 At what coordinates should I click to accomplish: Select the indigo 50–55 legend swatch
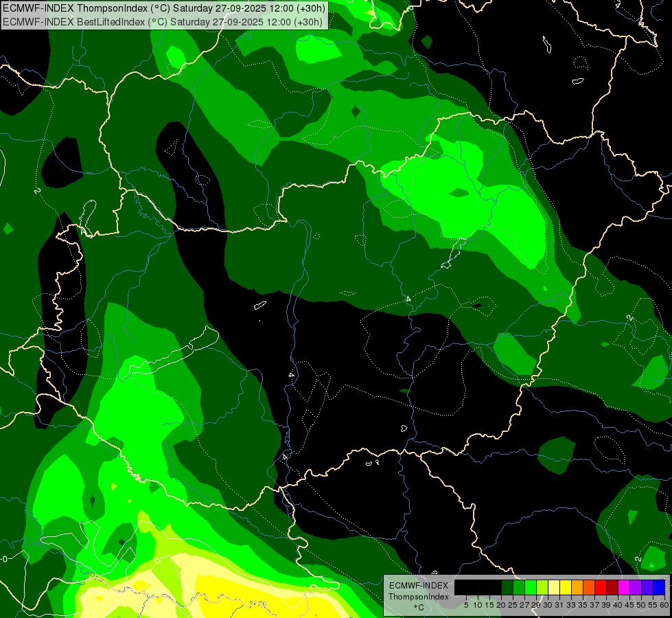pos(647,587)
